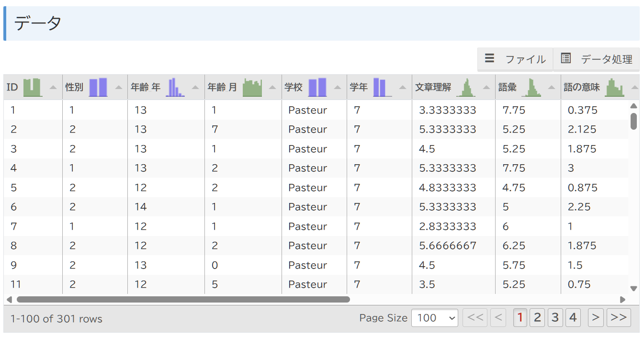Click the horizontal scrollbar of the table

pyautogui.click(x=183, y=300)
